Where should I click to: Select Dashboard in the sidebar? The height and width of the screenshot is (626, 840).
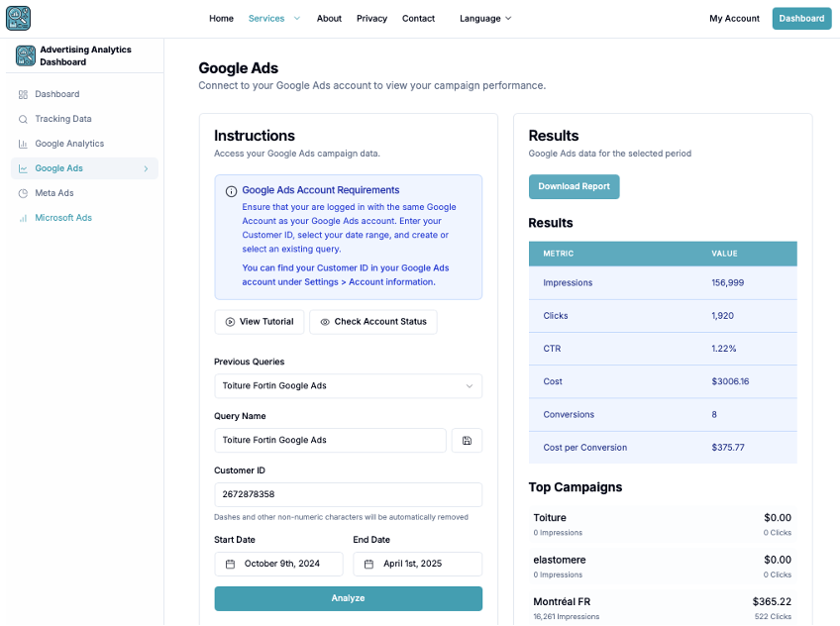pyautogui.click(x=84, y=94)
